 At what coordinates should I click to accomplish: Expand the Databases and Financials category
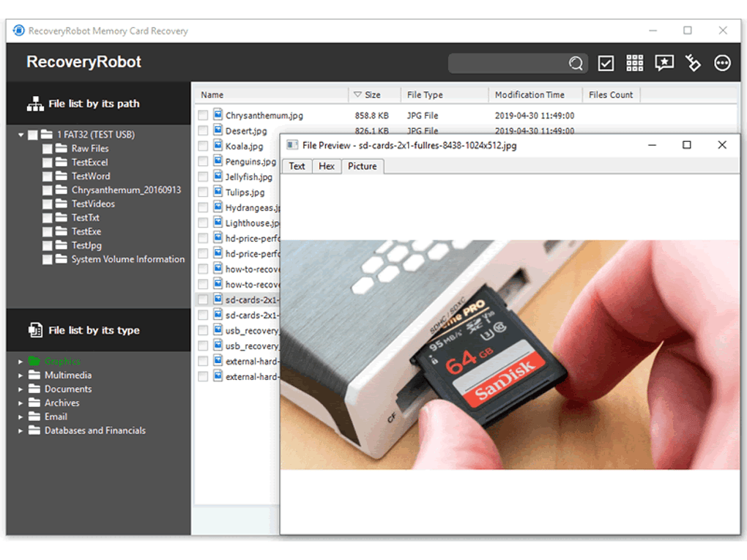click(x=21, y=430)
